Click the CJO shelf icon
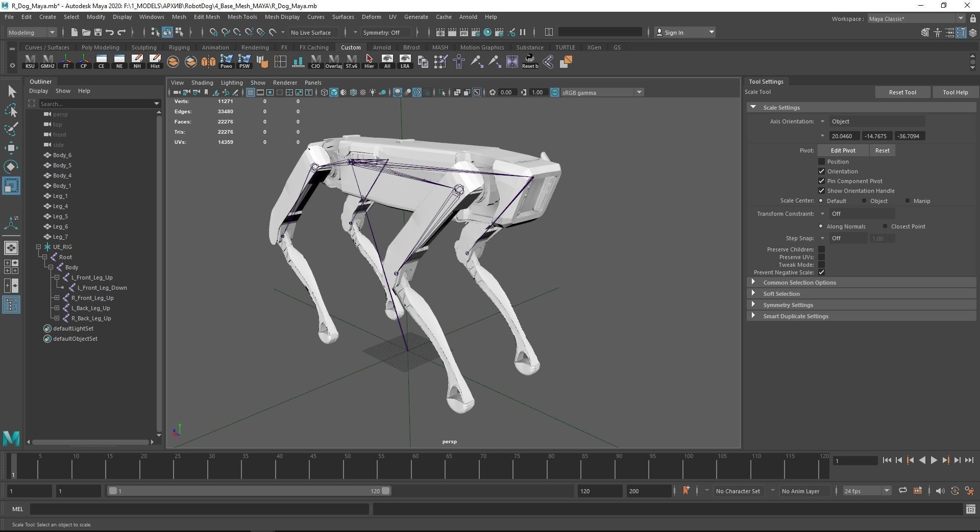 coord(315,62)
